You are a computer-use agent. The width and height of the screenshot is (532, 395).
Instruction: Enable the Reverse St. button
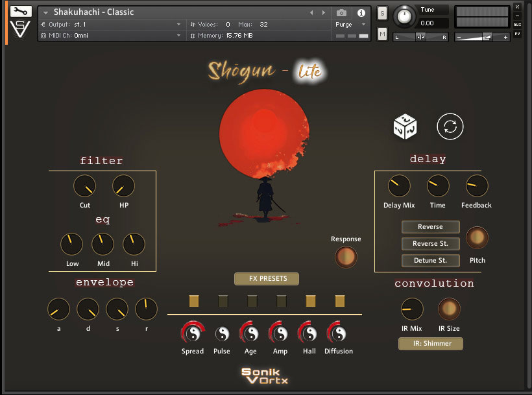click(431, 243)
